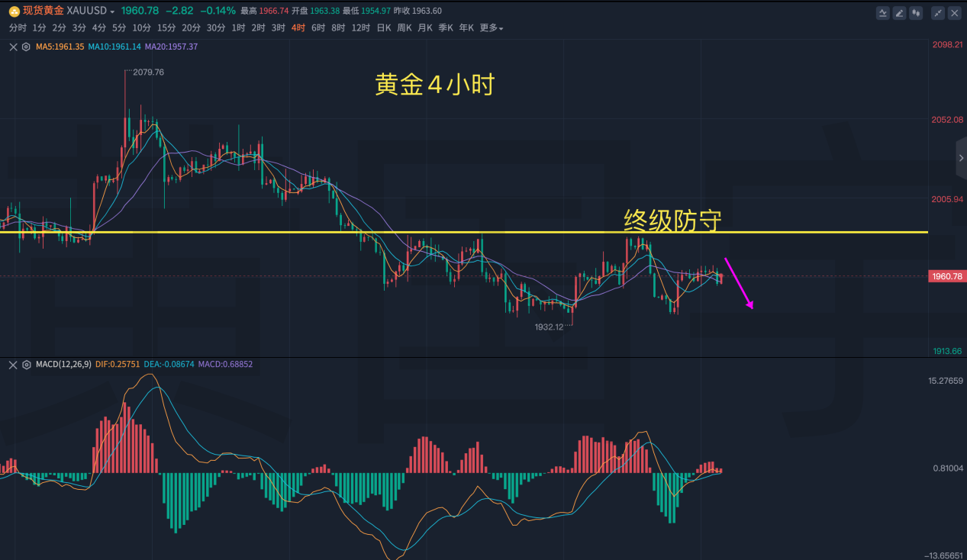Select the pencil drawing tool
Viewport: 967px width, 560px height.
tap(900, 12)
